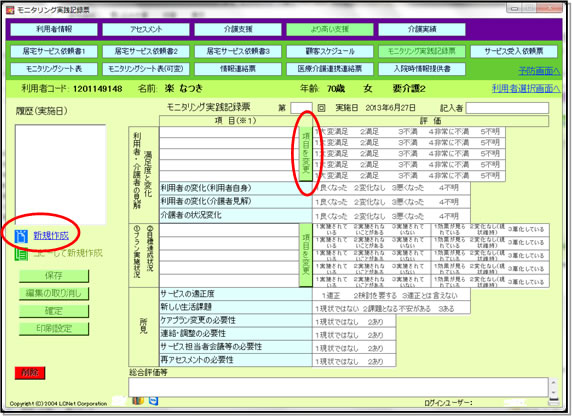Image resolution: width=572 pixels, height=416 pixels.
Task: Go to 利用者選択画面へ link
Action: pyautogui.click(x=526, y=88)
